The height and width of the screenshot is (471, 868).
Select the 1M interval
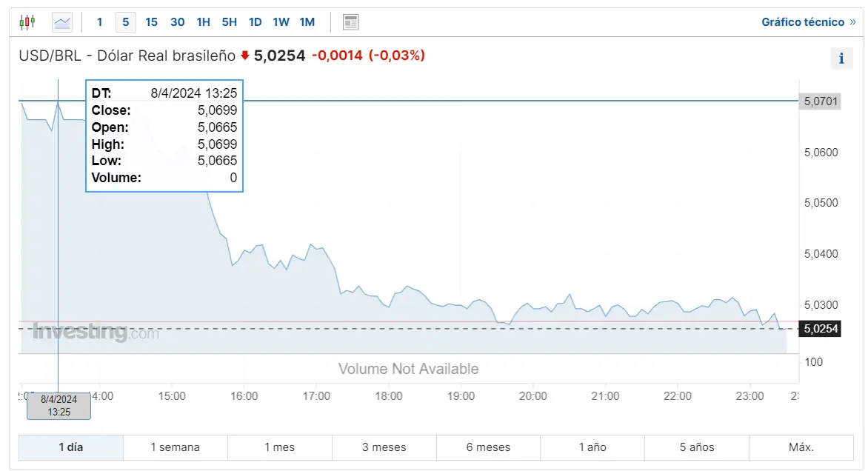click(307, 22)
